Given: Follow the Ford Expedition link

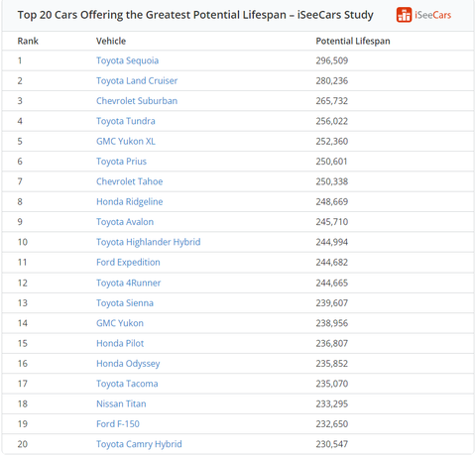Looking at the screenshot, I should coord(128,263).
